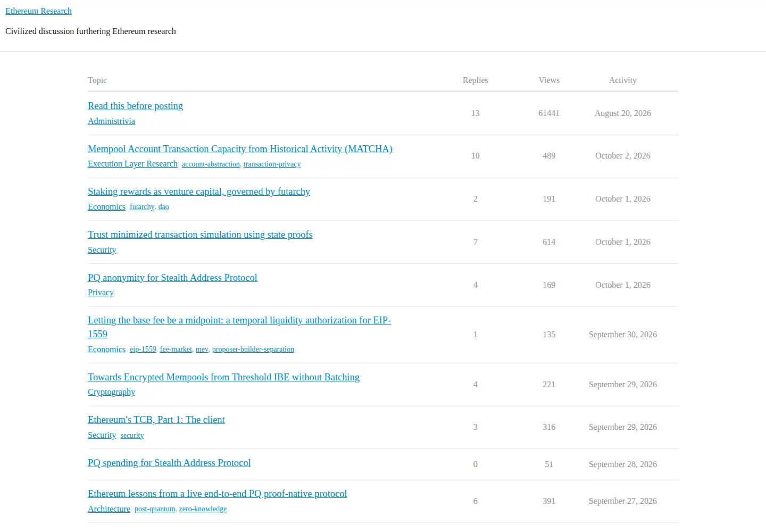Click the 391 views value
This screenshot has width=766, height=532.
click(549, 501)
